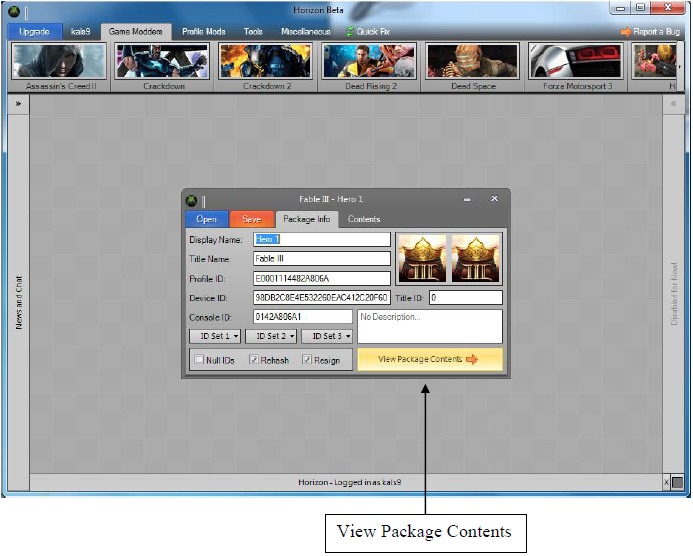Click the Report a Bug arrow icon
693x556 pixels.
[626, 32]
